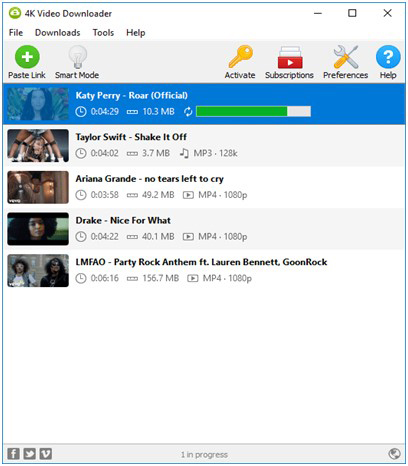408x466 pixels.
Task: Select Katy Perry Roar video thumbnail
Action: 38,104
